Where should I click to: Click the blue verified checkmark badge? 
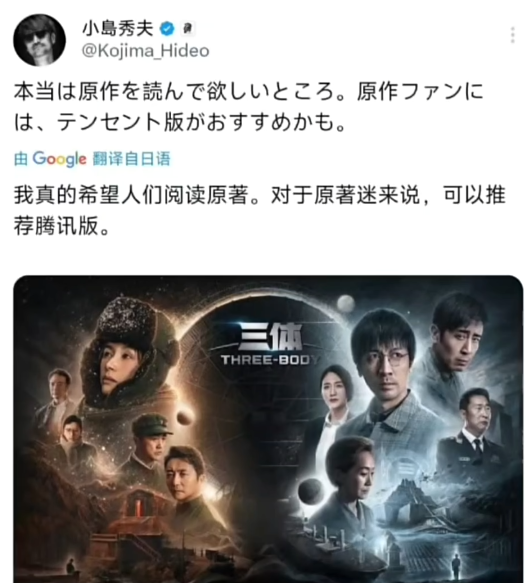point(167,29)
